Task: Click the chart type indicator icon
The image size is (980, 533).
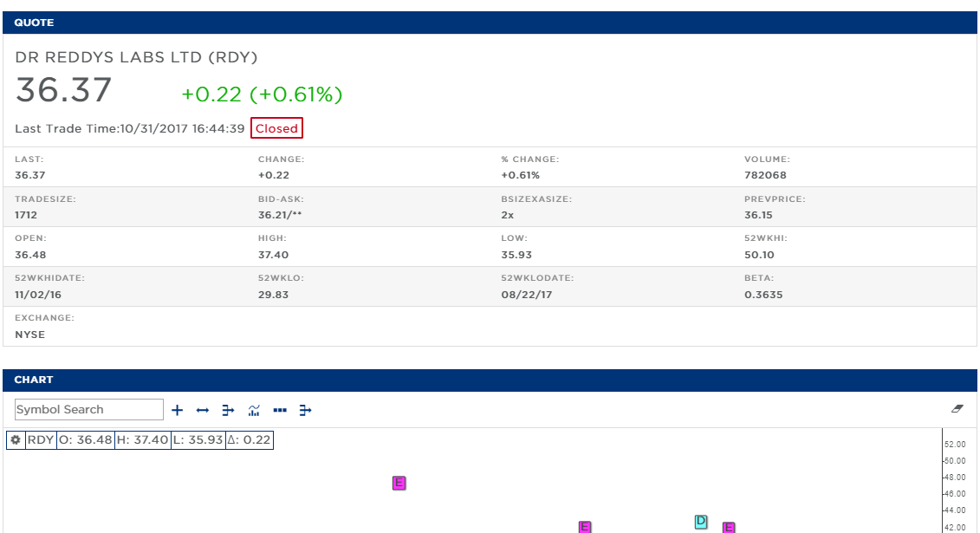Action: (x=254, y=409)
